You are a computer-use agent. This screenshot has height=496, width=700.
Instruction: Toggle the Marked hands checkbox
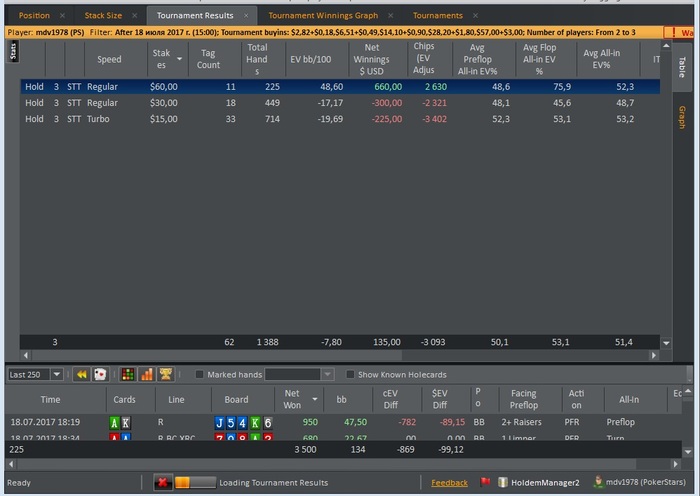(x=200, y=375)
